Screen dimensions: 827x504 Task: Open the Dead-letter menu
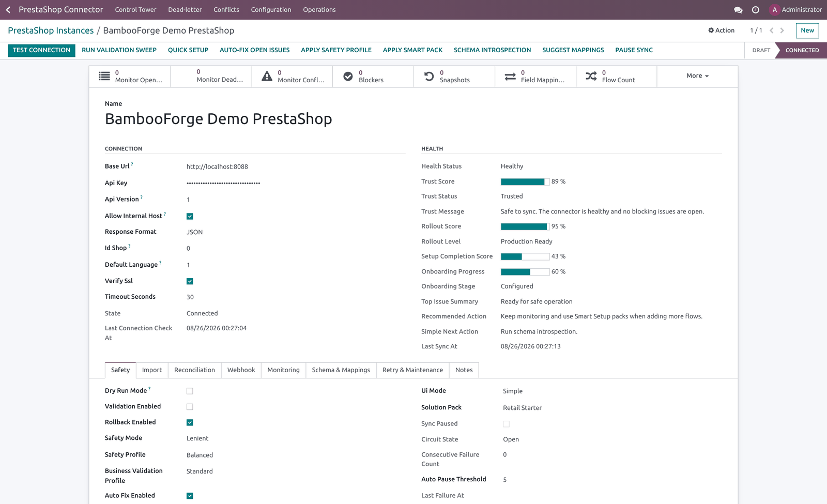point(185,10)
